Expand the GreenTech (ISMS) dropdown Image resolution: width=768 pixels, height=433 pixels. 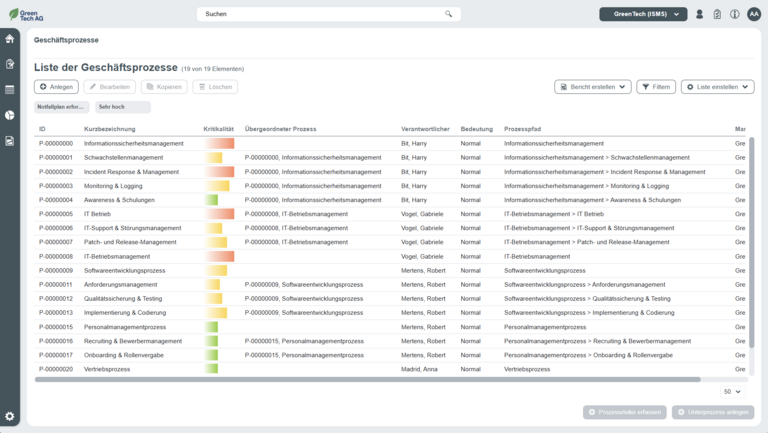click(643, 14)
